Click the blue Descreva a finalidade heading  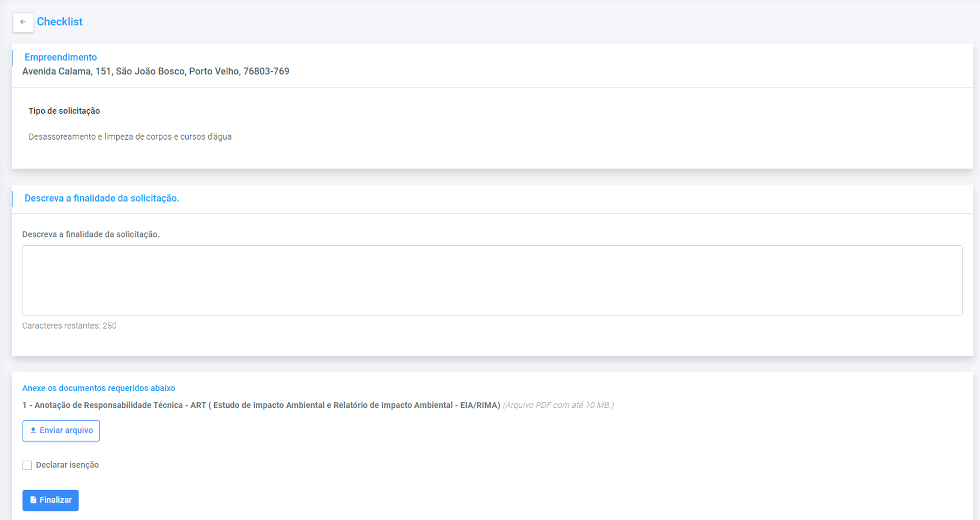pyautogui.click(x=102, y=198)
